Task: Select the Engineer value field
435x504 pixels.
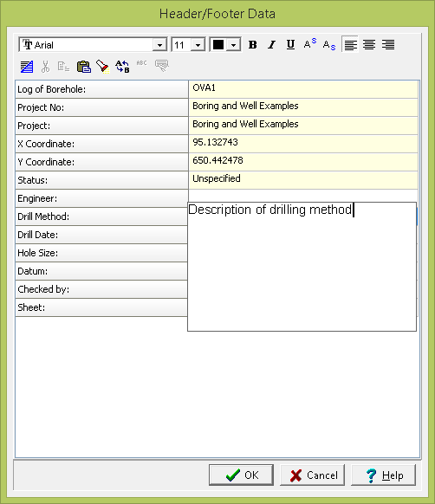Action: click(303, 196)
